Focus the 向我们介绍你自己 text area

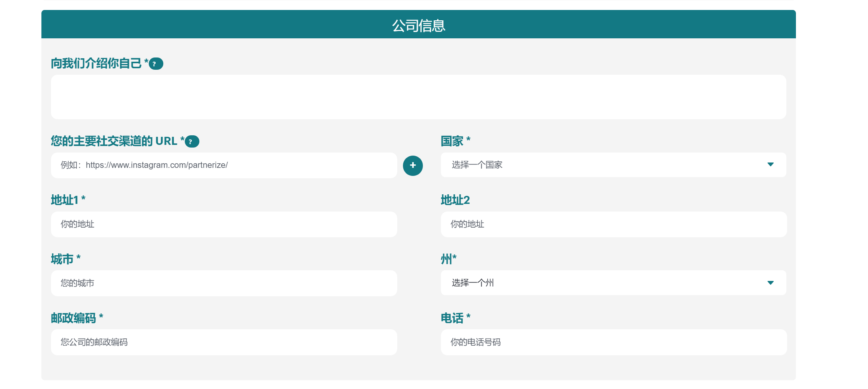pyautogui.click(x=418, y=97)
